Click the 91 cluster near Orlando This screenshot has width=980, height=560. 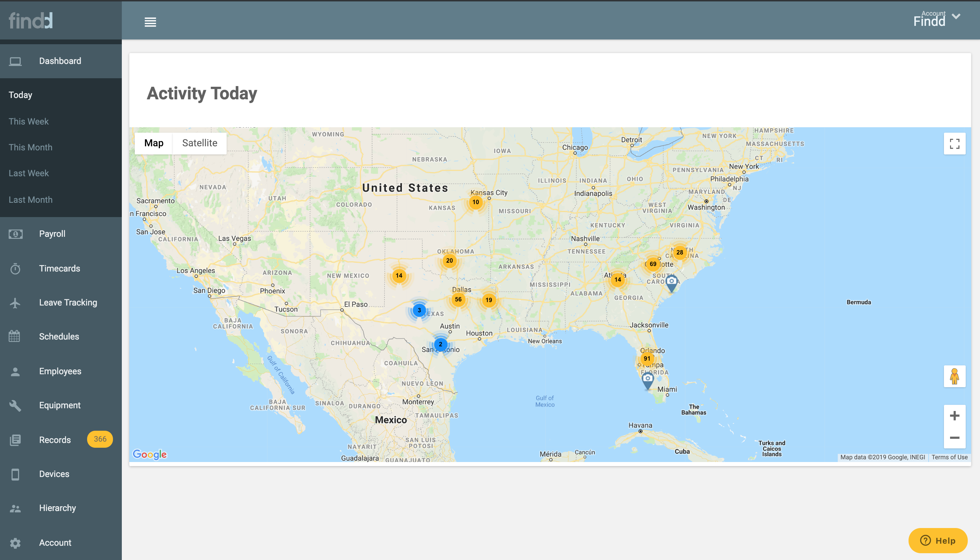[647, 359]
